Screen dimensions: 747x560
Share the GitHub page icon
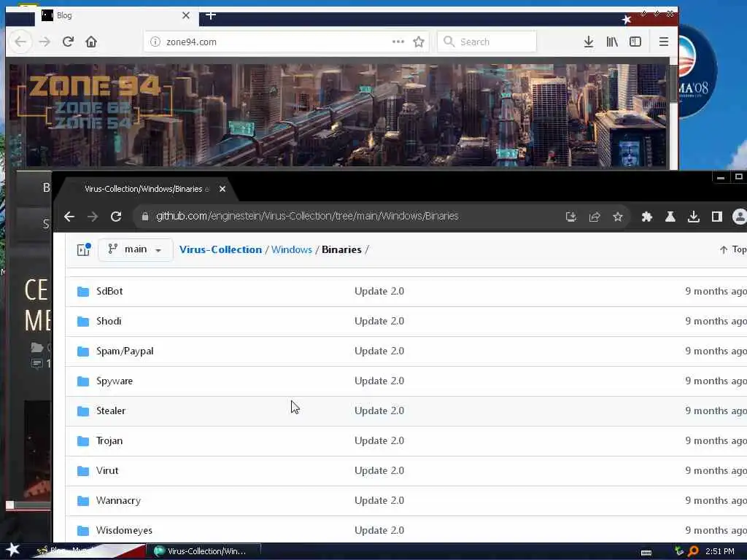pos(594,217)
